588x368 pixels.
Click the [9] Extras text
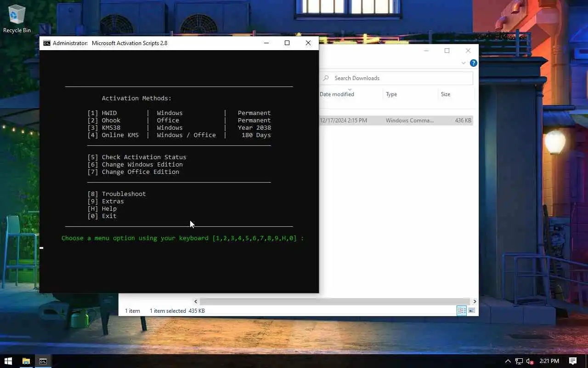(x=106, y=201)
